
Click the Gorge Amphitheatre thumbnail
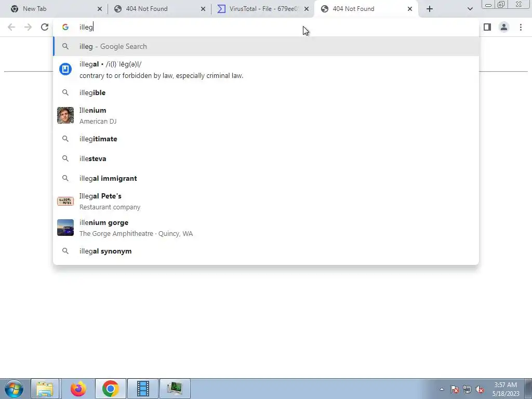(x=65, y=228)
